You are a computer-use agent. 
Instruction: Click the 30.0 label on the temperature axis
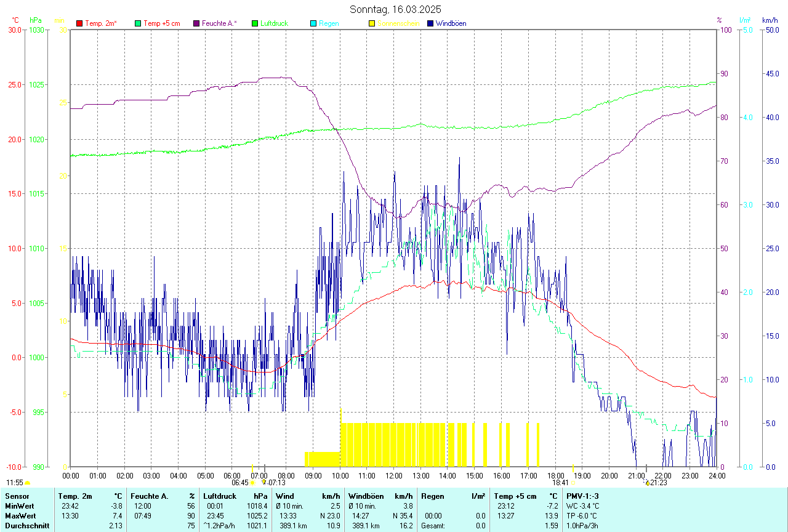click(14, 30)
